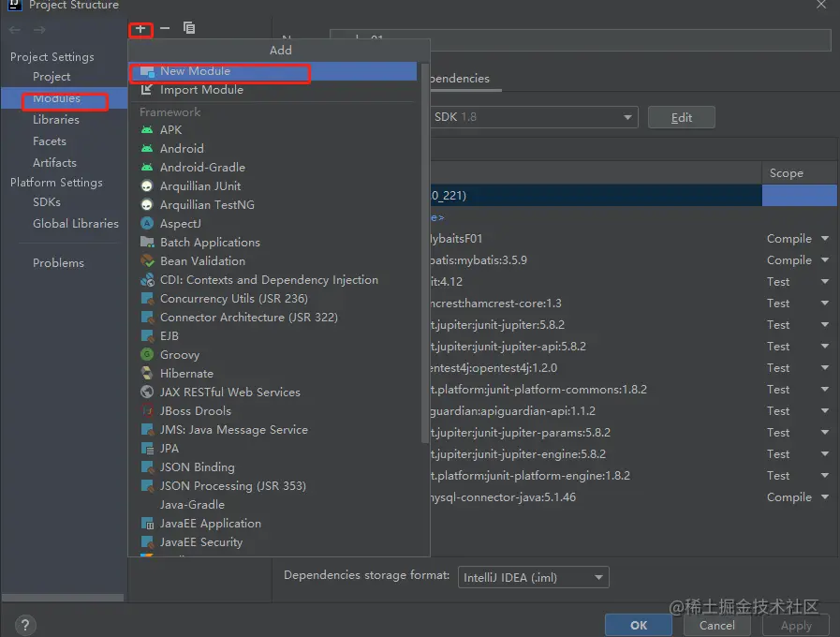
Task: Select Batch Applications framework
Action: [x=273, y=243]
